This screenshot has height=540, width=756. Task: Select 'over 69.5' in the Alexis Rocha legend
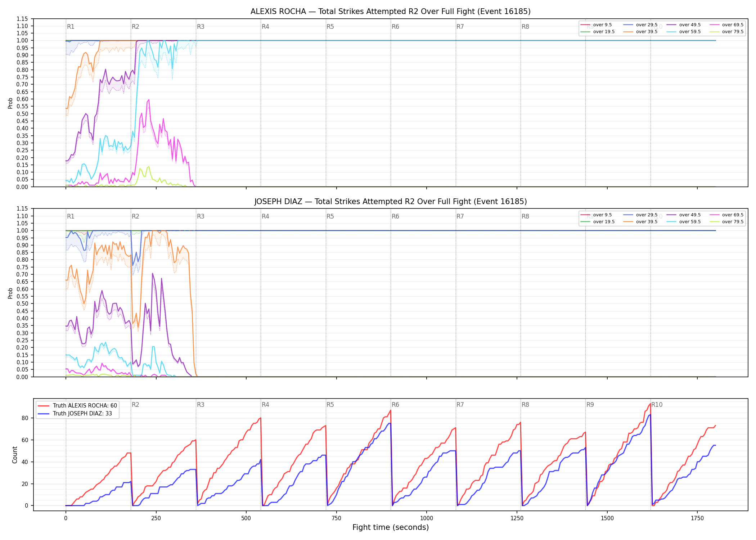[x=726, y=25]
